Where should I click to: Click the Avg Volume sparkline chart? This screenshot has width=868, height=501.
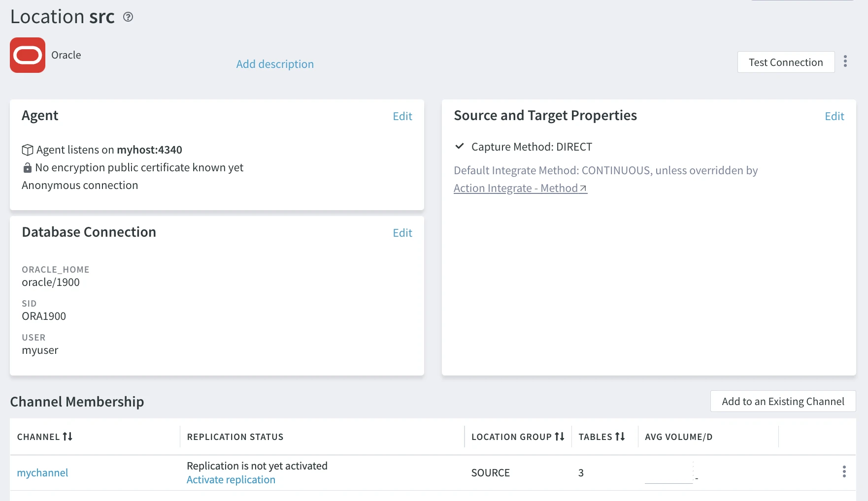tap(669, 473)
